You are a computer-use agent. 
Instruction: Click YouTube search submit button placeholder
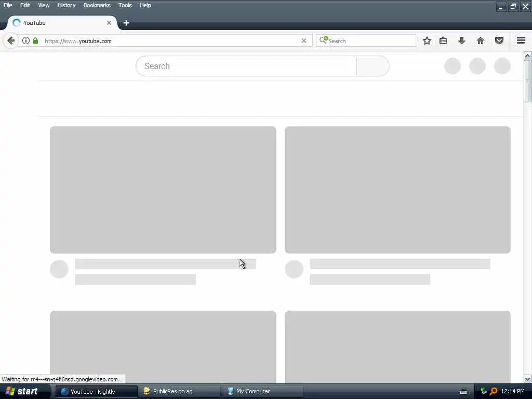[373, 66]
